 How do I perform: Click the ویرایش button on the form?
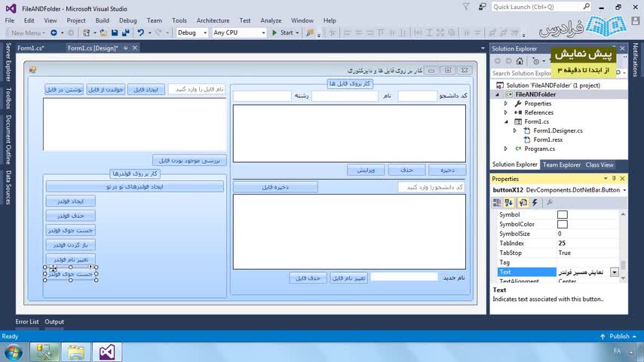(366, 170)
